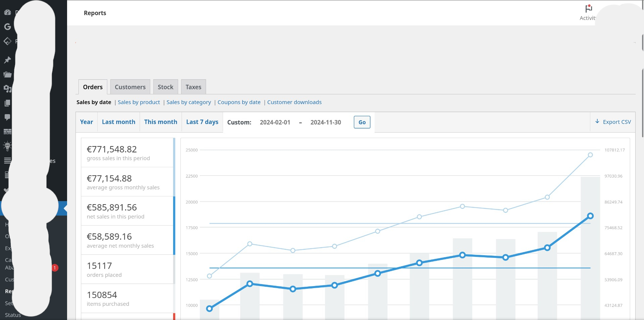Open the Taxes report tab
Viewport: 644px width, 320px height.
[193, 87]
